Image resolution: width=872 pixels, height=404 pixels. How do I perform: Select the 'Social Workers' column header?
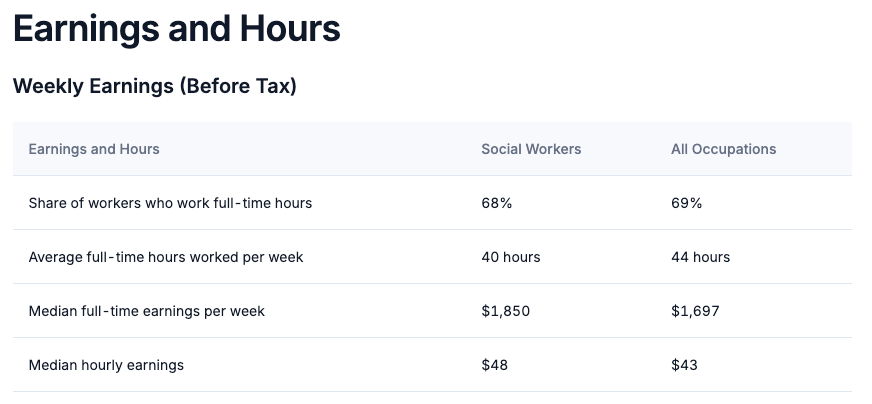coord(531,149)
